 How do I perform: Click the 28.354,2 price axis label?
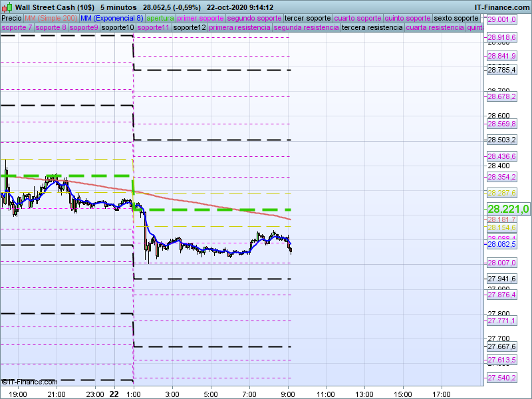[x=502, y=177]
